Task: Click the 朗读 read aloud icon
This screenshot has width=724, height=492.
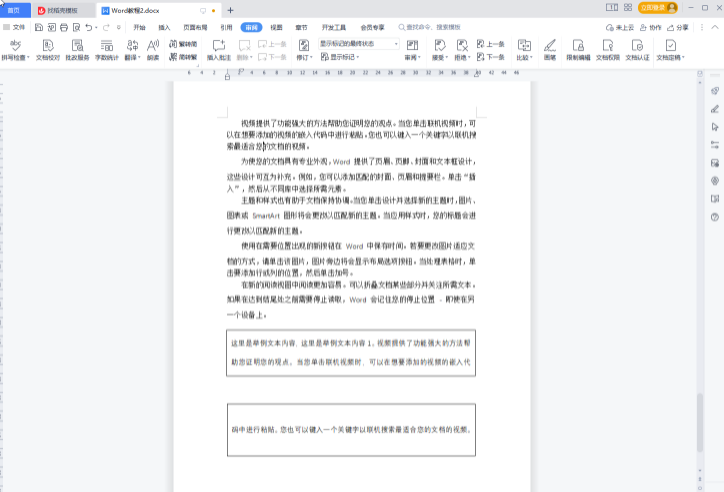Action: [x=152, y=50]
